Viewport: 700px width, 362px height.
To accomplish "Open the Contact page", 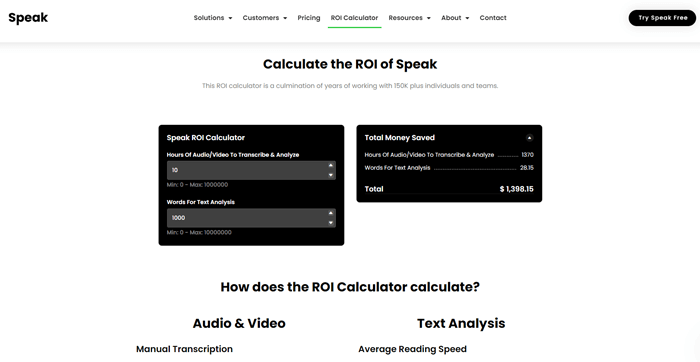I will click(493, 18).
